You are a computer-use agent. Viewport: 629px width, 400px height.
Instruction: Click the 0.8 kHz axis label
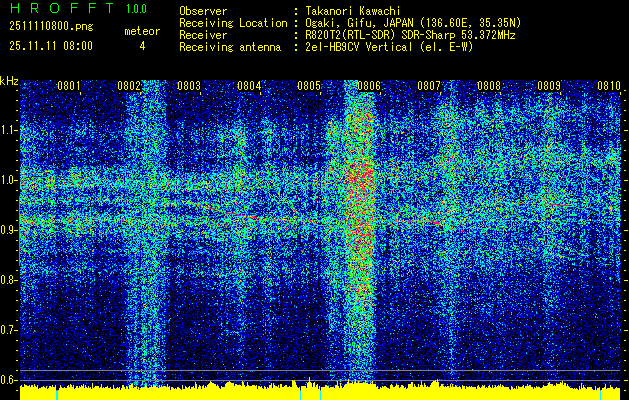[x=8, y=280]
